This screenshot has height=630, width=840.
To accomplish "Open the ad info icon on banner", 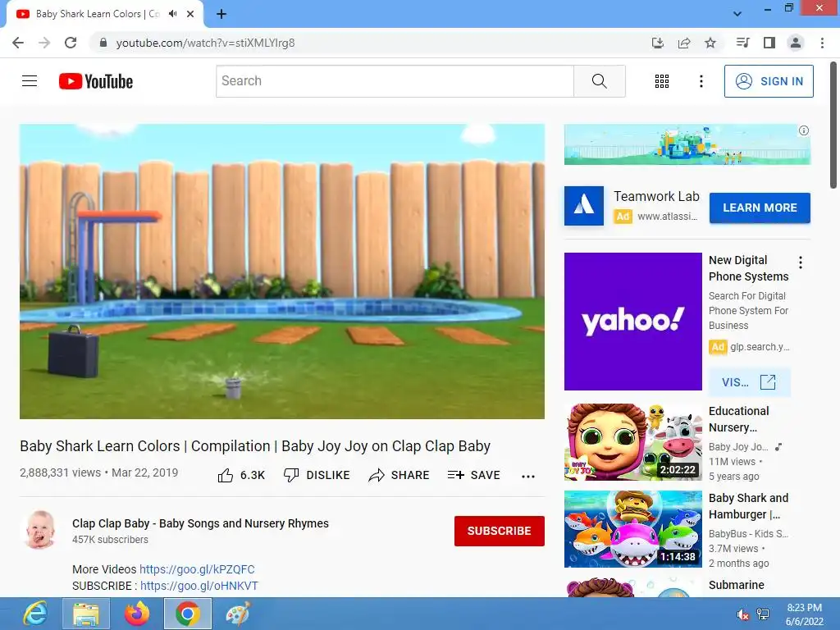I will [x=804, y=130].
